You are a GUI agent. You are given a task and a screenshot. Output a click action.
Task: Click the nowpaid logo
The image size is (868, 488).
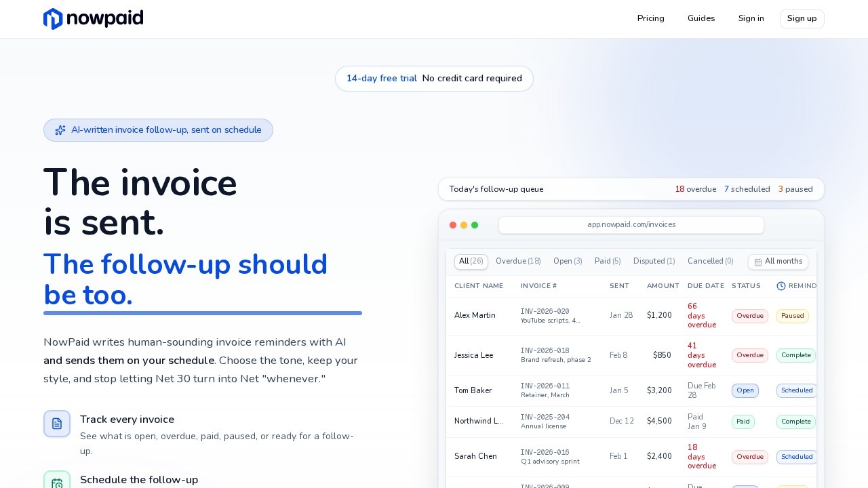point(93,18)
